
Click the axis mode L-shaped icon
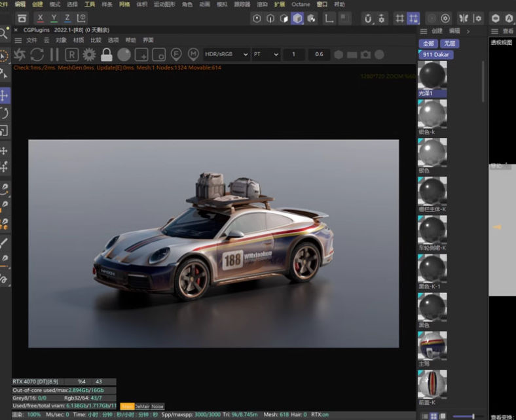pyautogui.click(x=329, y=18)
